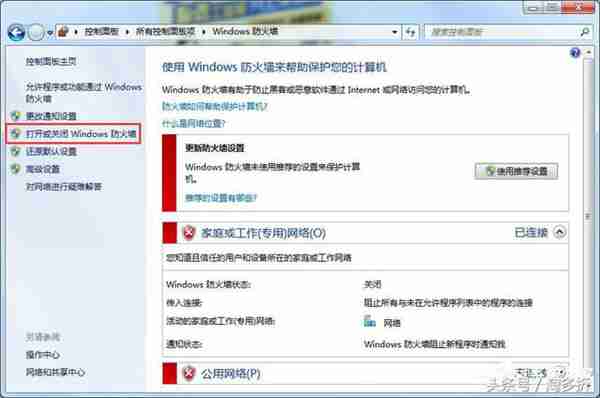The height and width of the screenshot is (398, 600).
Task: Select 公用网络(P) section header
Action: (231, 374)
